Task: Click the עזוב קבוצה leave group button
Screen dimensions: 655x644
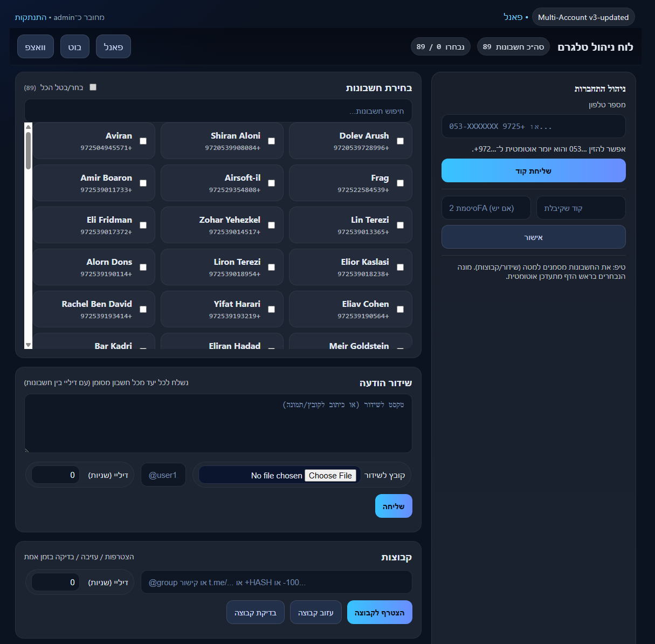Action: 316,613
